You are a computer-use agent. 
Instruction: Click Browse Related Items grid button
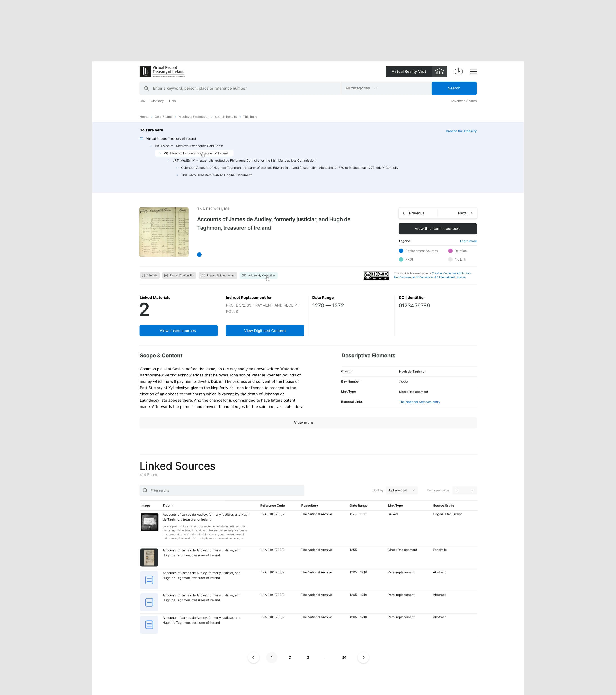(x=218, y=275)
